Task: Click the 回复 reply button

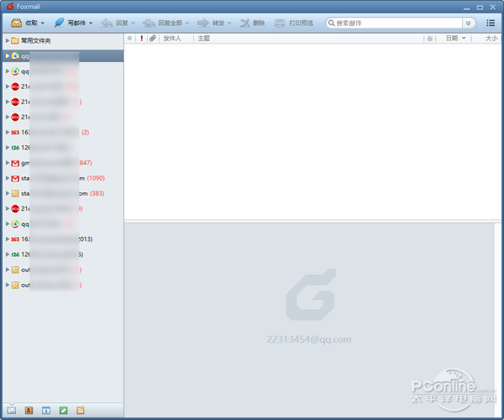Action: point(115,24)
